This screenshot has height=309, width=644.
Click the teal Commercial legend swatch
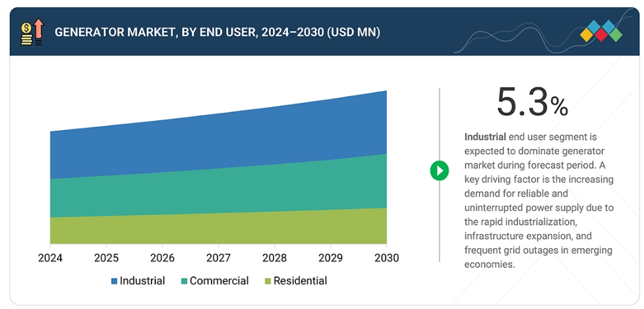pyautogui.click(x=185, y=282)
